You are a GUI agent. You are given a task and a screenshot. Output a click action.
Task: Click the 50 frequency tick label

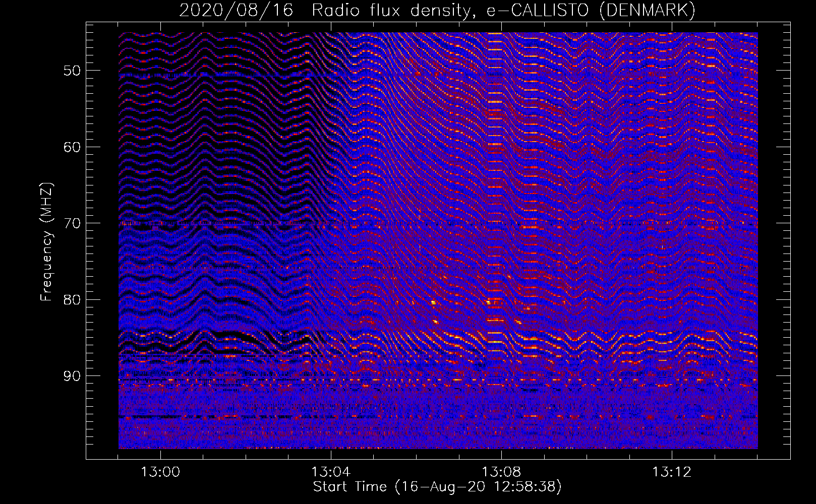[x=72, y=71]
